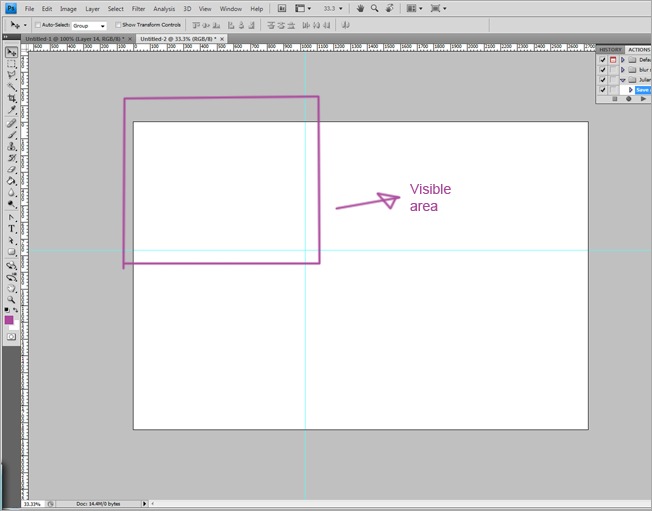The width and height of the screenshot is (652, 511).
Task: Expand the first action set folder
Action: (622, 60)
